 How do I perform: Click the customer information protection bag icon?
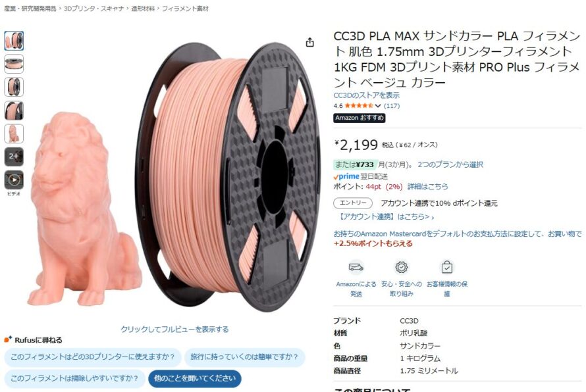coord(447,267)
